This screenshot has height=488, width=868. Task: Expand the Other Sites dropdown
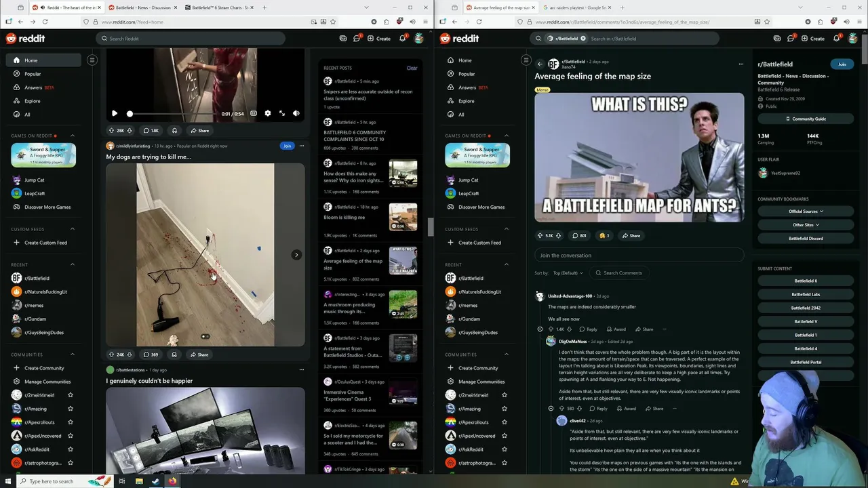click(806, 225)
